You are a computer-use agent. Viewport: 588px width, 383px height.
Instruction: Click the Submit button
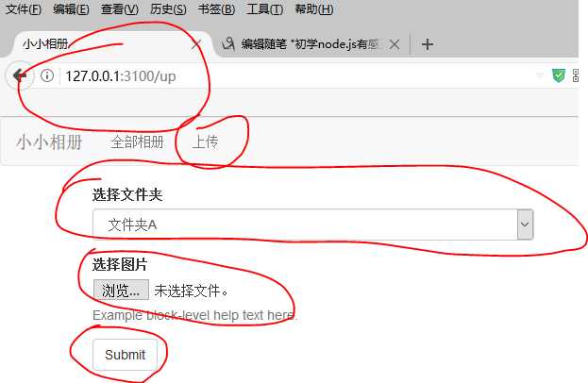tap(125, 355)
